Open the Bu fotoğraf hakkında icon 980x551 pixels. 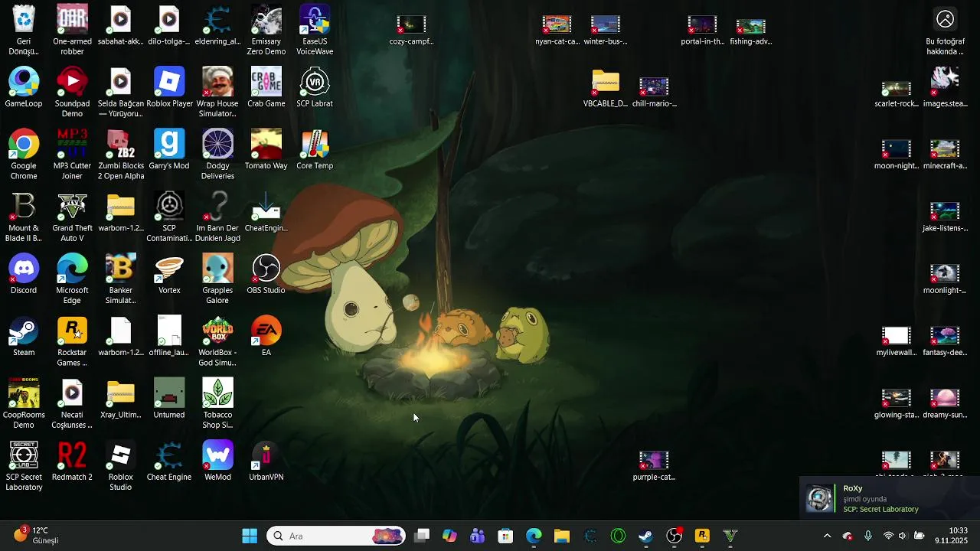click(945, 31)
